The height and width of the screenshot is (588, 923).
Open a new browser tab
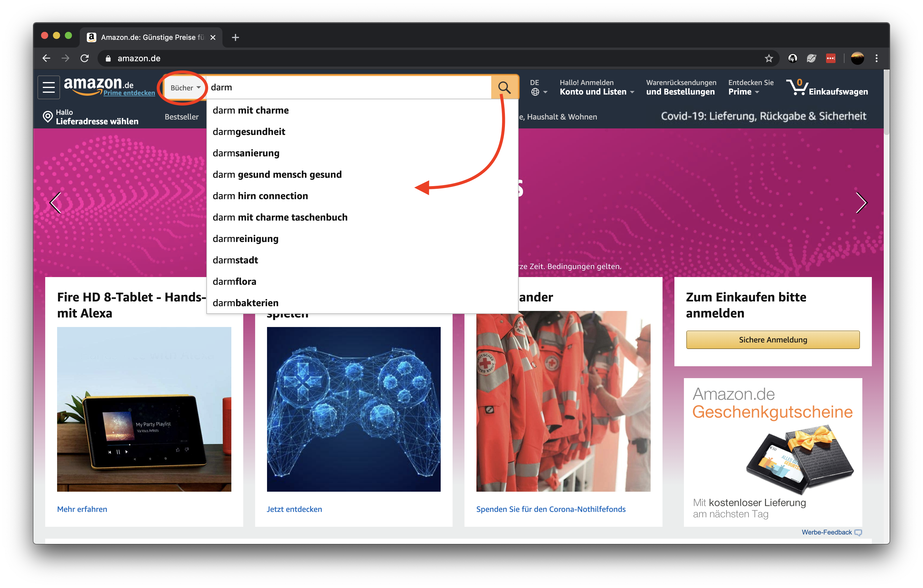(236, 37)
